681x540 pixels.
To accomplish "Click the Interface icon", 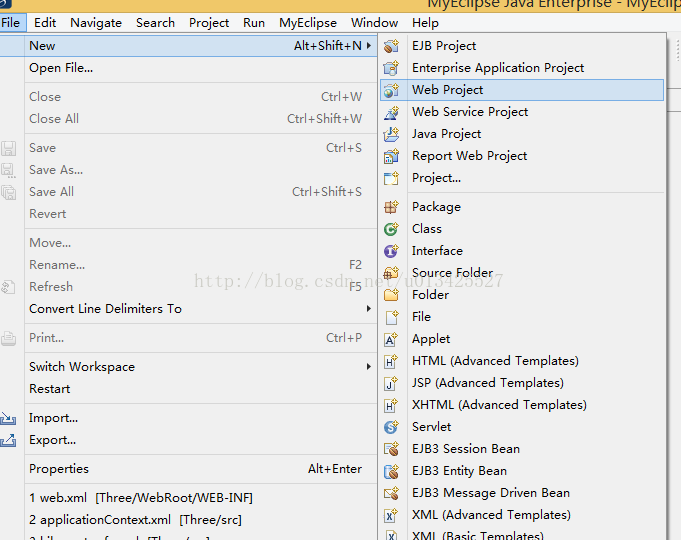I will coord(391,251).
